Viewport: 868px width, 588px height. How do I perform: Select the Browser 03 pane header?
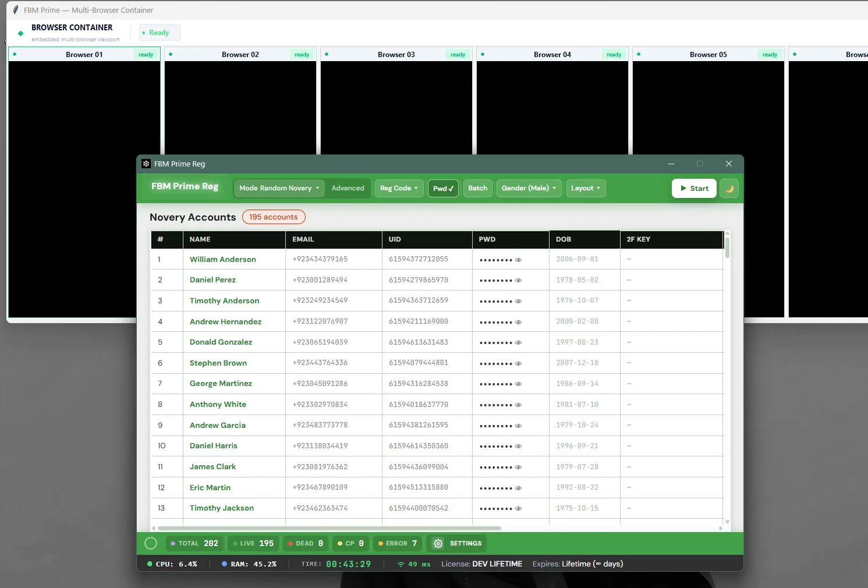[396, 55]
